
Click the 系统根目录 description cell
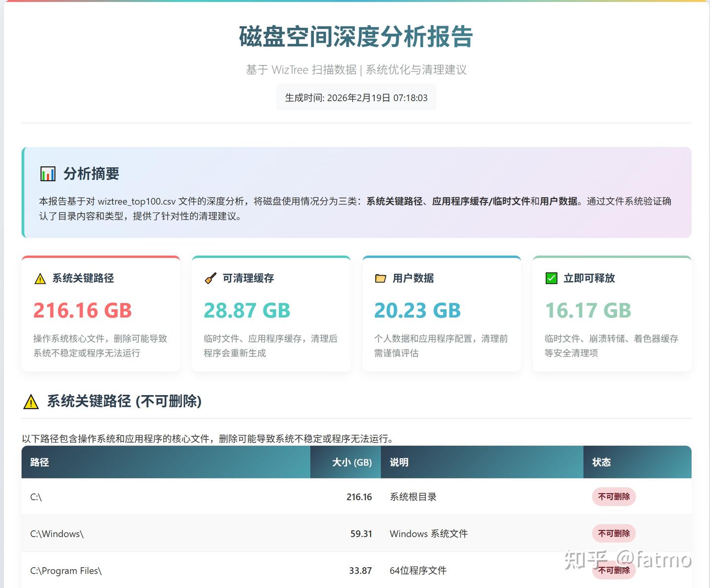pos(482,497)
